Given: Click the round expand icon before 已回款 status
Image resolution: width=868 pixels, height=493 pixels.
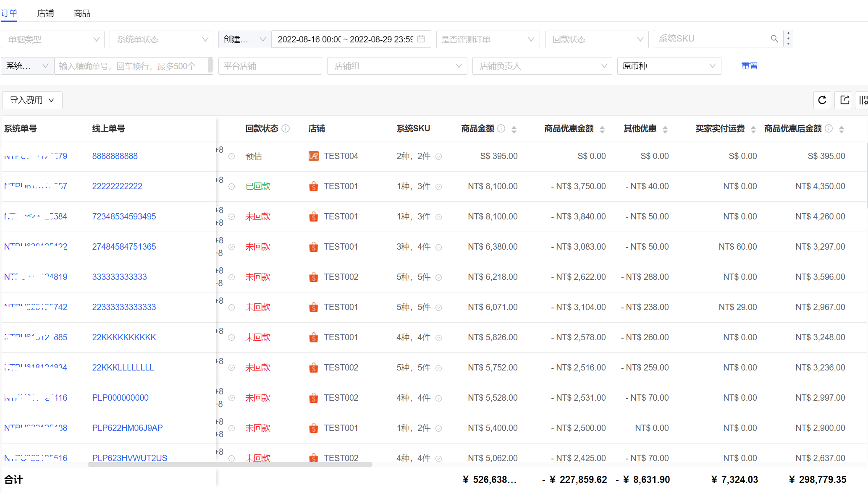Looking at the screenshot, I should [x=231, y=186].
